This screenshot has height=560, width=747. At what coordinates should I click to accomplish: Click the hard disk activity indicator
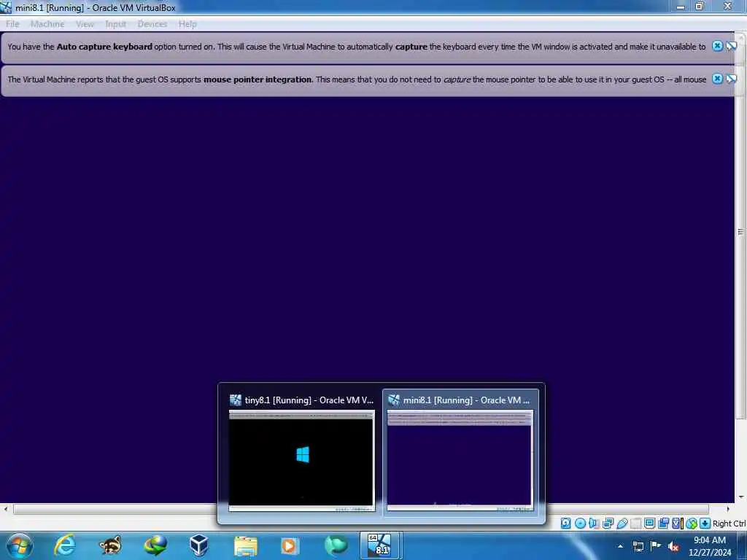(565, 524)
